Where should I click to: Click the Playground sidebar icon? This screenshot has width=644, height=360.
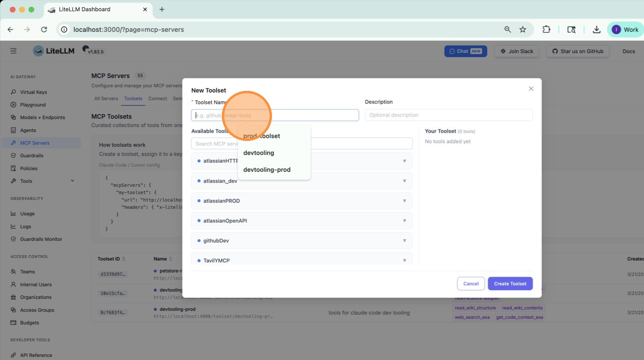[x=14, y=105]
